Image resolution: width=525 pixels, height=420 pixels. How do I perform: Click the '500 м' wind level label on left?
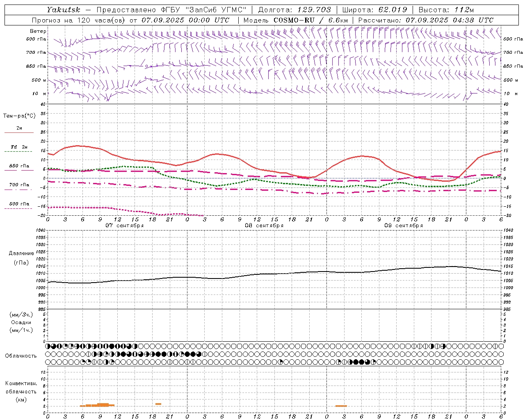tap(39, 80)
